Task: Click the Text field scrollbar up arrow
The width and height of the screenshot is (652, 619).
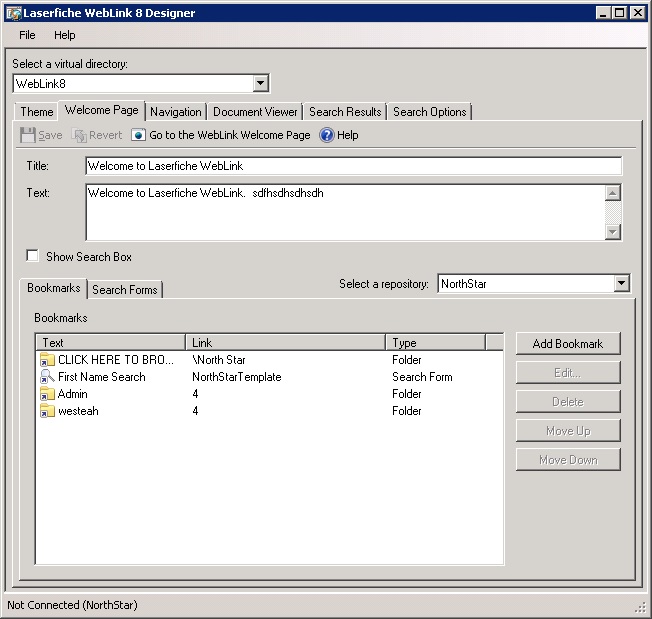Action: (613, 192)
